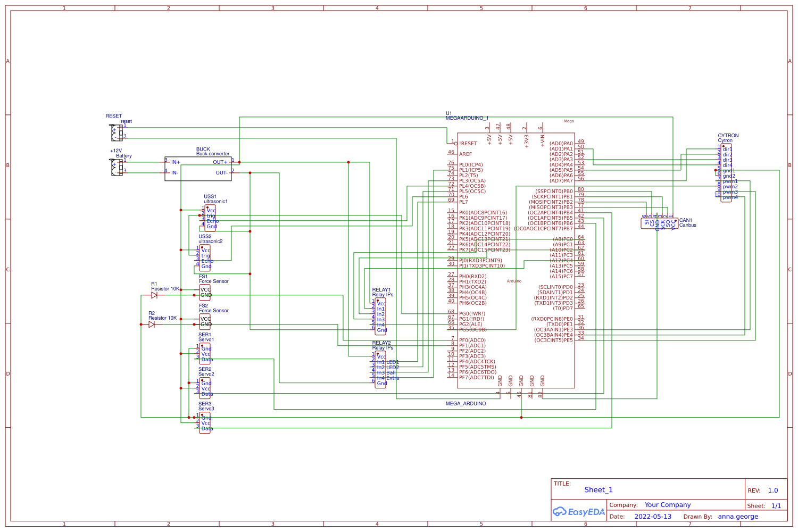Click the EasyEDA logo in title block
The image size is (798, 532).
click(x=579, y=512)
